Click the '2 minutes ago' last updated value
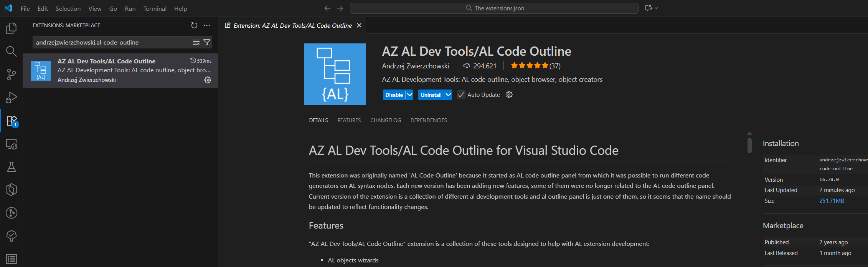Screen dimensions: 868x267 (x=837, y=190)
